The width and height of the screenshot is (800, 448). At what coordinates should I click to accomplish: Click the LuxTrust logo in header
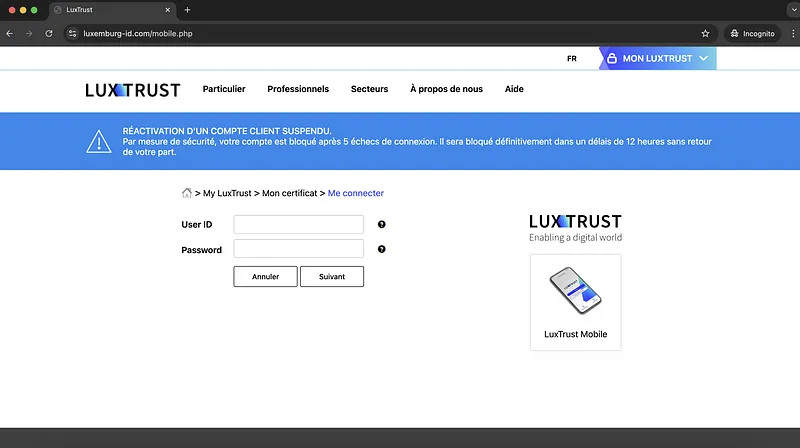[x=133, y=90]
